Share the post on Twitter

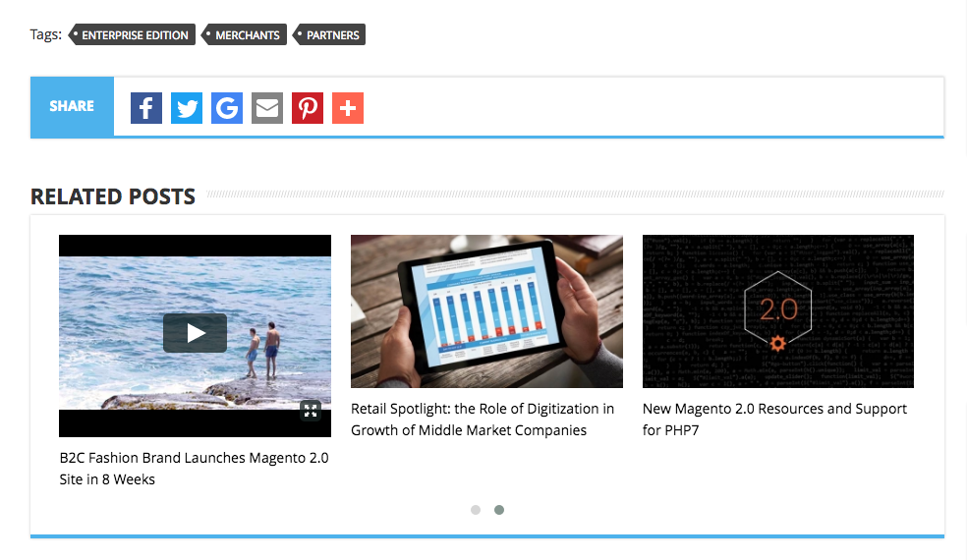187,107
